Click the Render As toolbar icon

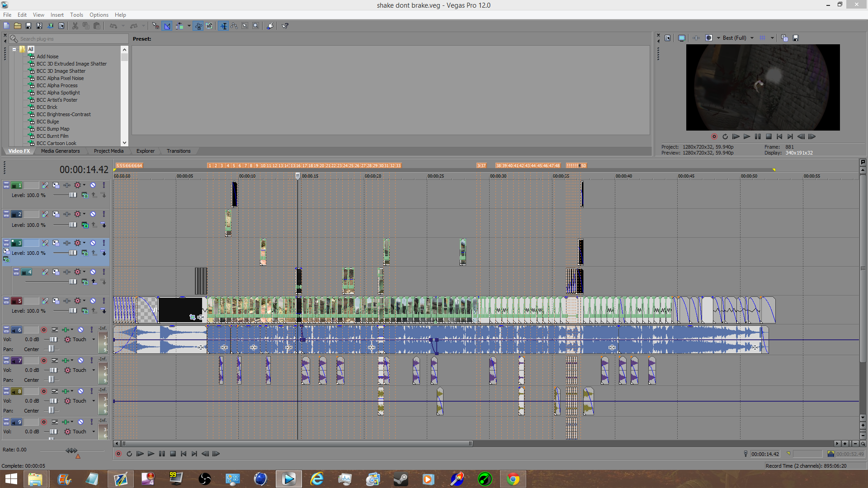50,26
